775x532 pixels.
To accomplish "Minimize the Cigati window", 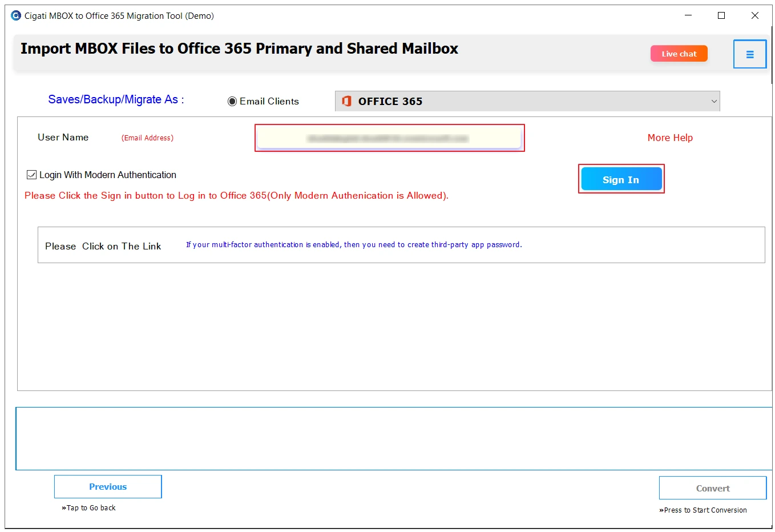I will point(688,15).
